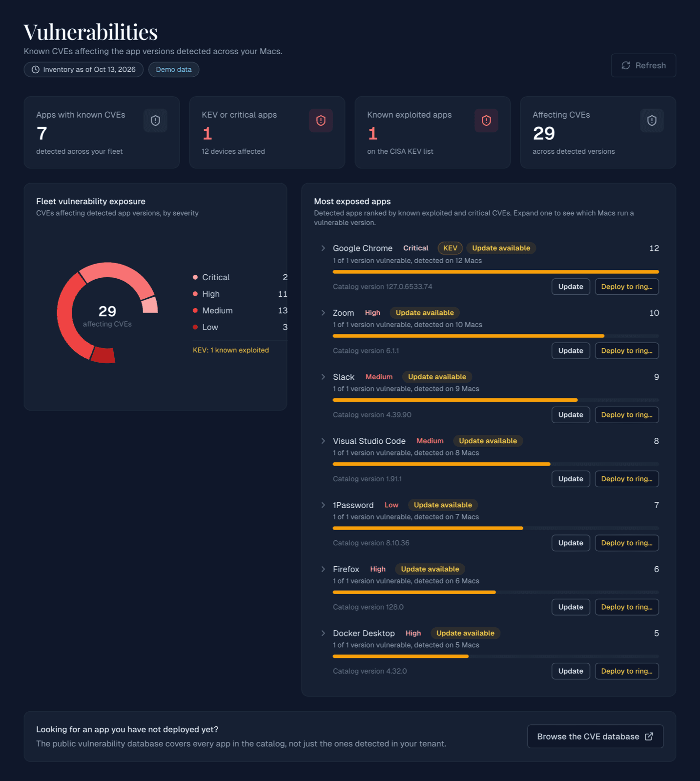The height and width of the screenshot is (781, 700).
Task: Expand the Visual Studio Code row
Action: [x=323, y=441]
